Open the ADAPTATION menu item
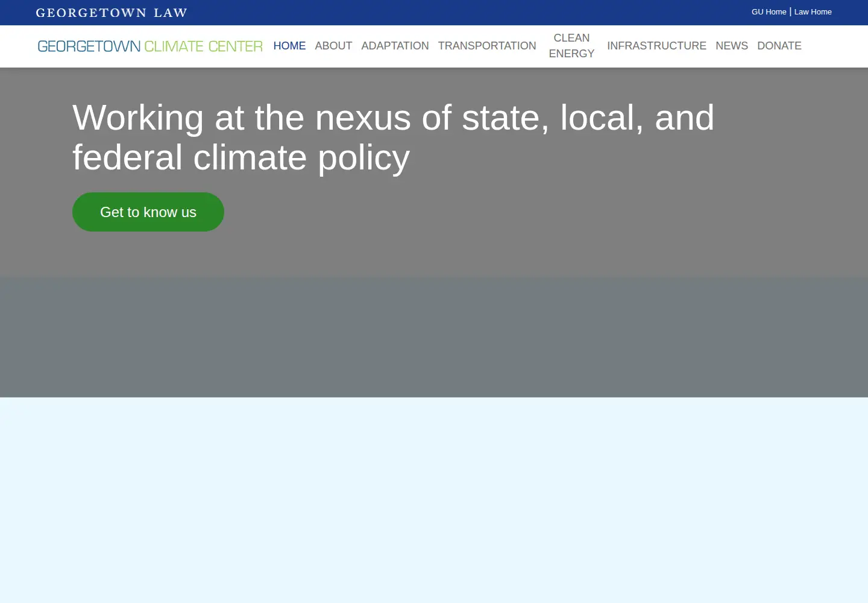The image size is (868, 603). pos(395,46)
